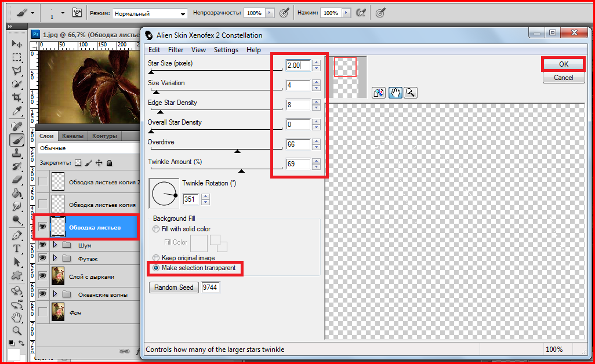
Task: Hide the Футаж group layer
Action: 42,258
